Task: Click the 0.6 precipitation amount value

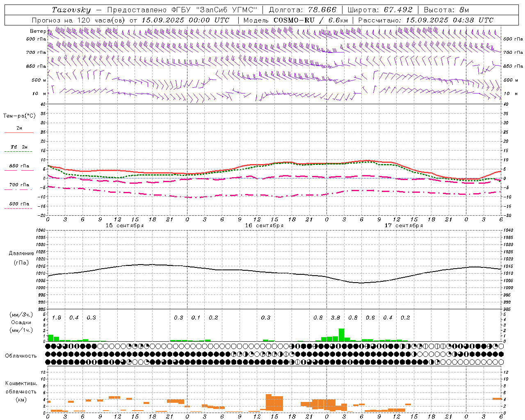Action: coord(370,318)
